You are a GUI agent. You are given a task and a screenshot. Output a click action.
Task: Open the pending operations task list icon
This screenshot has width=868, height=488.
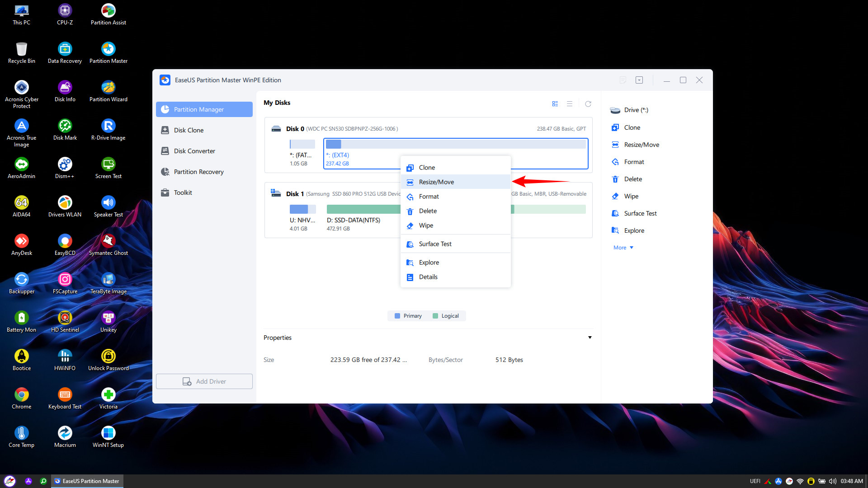point(623,80)
